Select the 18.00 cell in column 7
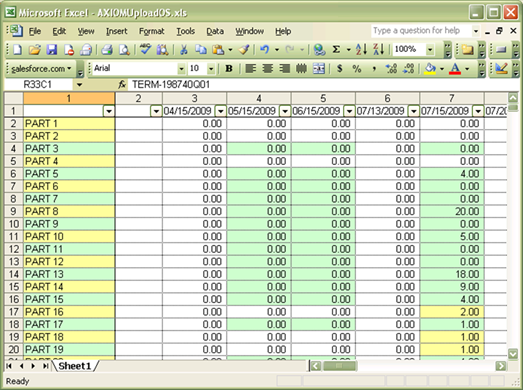 point(452,274)
